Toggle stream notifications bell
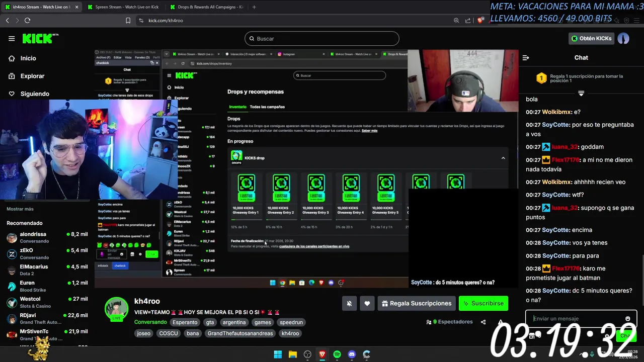Viewport: 644px width, 362px height. 349,304
